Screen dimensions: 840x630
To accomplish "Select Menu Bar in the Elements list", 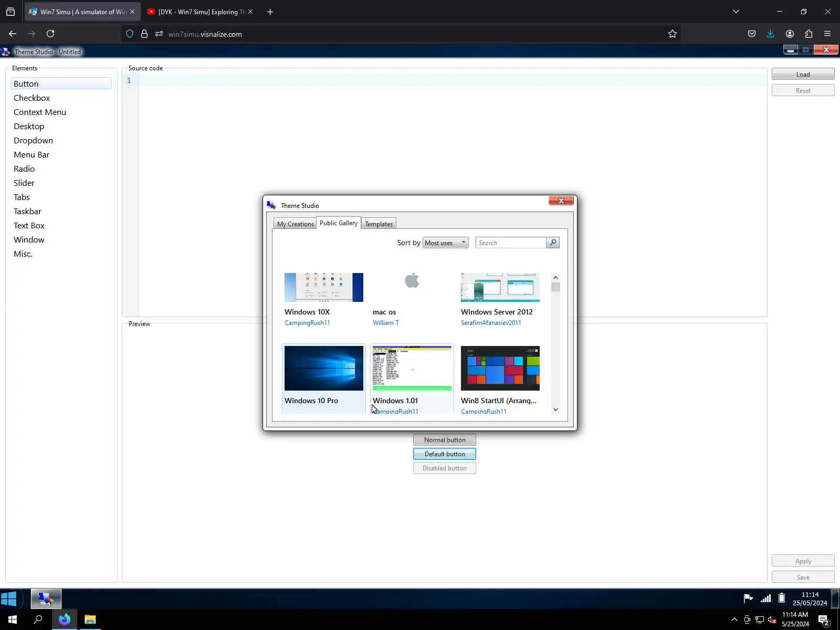I will (61, 154).
